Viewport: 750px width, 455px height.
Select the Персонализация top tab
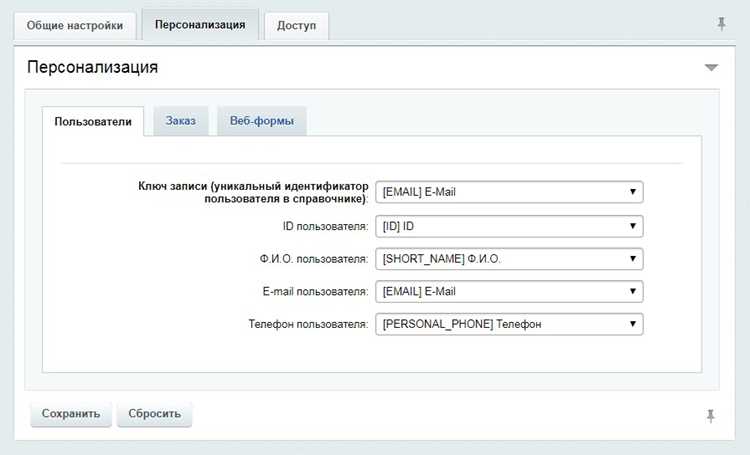click(200, 24)
